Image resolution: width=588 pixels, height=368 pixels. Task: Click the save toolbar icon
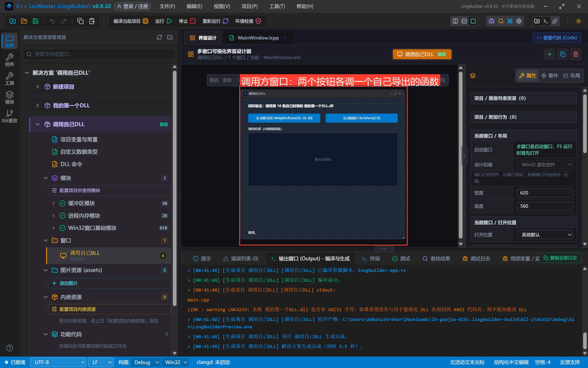pyautogui.click(x=36, y=21)
